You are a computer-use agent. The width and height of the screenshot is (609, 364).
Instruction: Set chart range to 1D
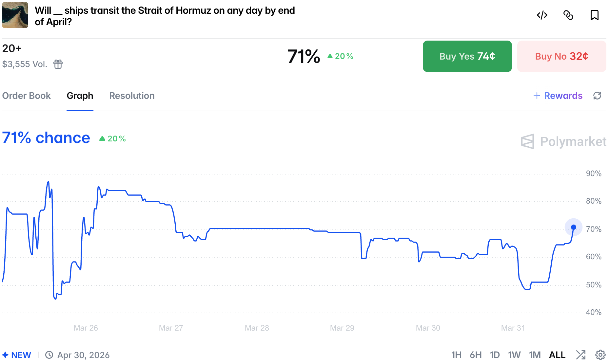point(495,355)
